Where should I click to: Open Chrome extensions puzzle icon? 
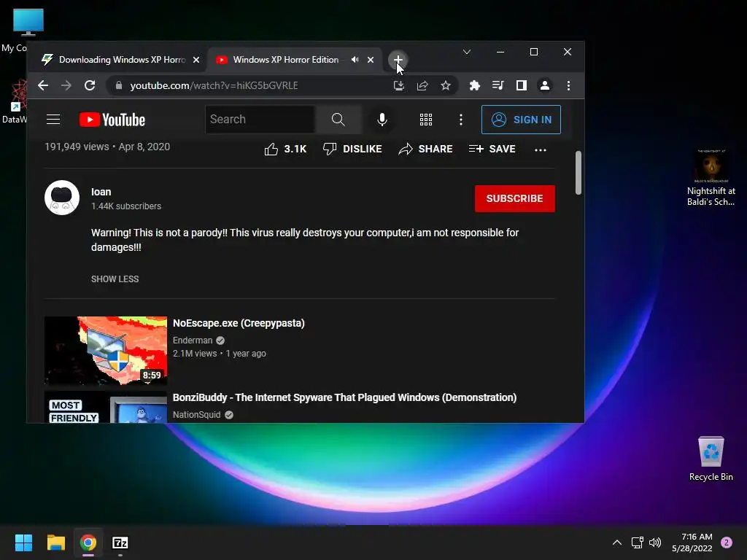(474, 86)
